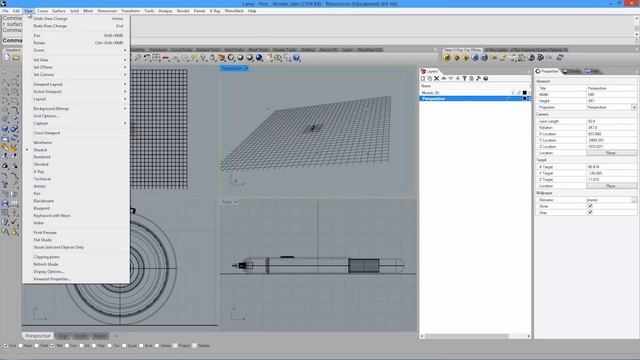Toggle the Near osnap checkbox
The height and width of the screenshot is (360, 640).
[20, 346]
